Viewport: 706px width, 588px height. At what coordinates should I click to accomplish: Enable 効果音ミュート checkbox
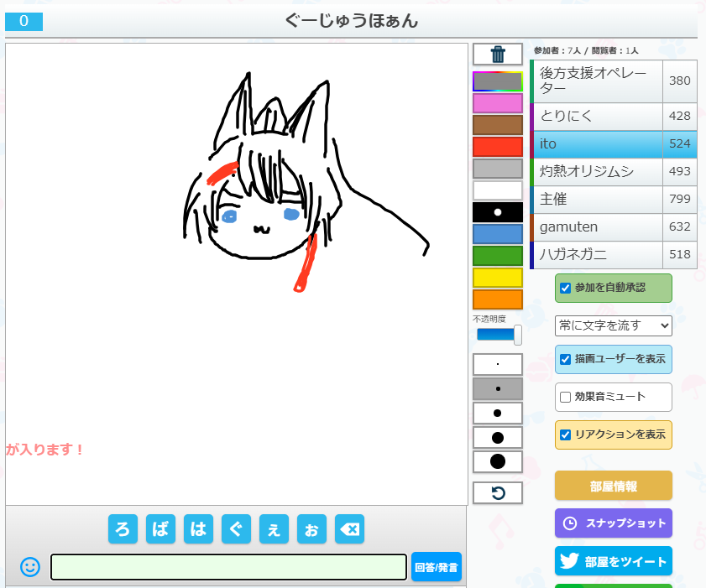click(x=566, y=397)
